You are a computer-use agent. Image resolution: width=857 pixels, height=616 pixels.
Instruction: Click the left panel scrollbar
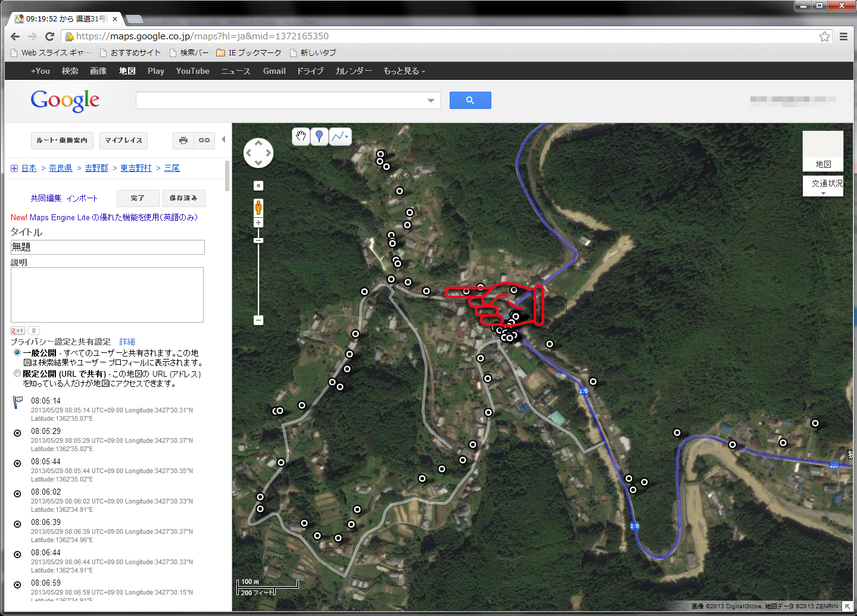pyautogui.click(x=228, y=176)
